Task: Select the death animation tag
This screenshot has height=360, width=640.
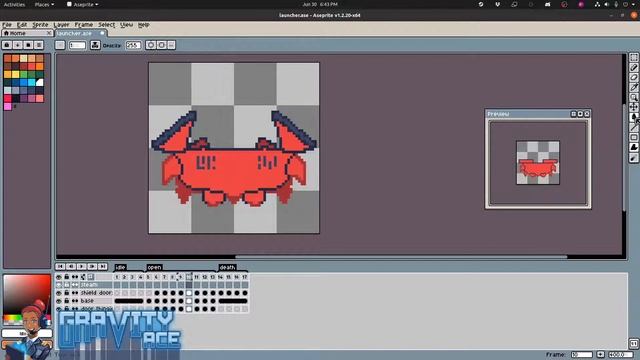Action: tap(227, 267)
